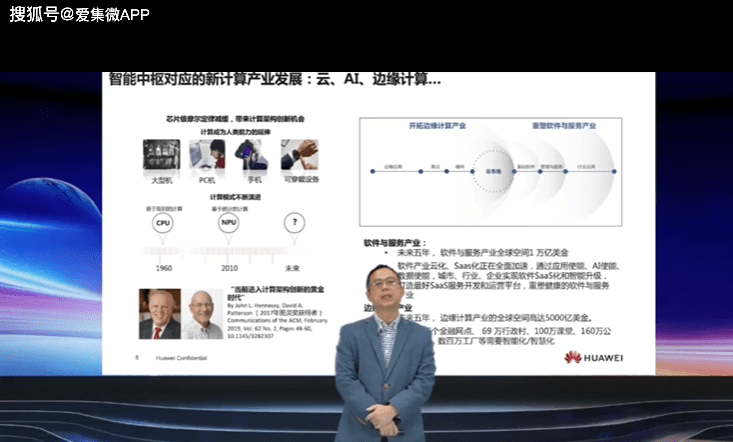Open the PC机 photo thumbnail
This screenshot has width=733, height=442.
[x=207, y=155]
